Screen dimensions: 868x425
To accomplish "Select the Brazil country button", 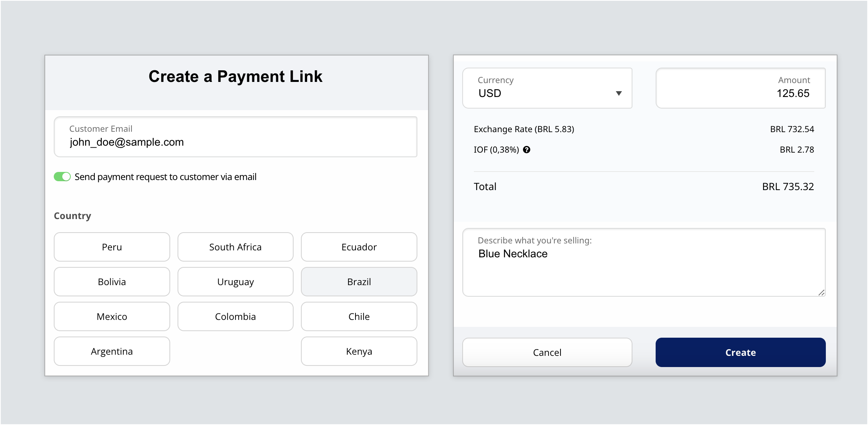I will coord(359,282).
